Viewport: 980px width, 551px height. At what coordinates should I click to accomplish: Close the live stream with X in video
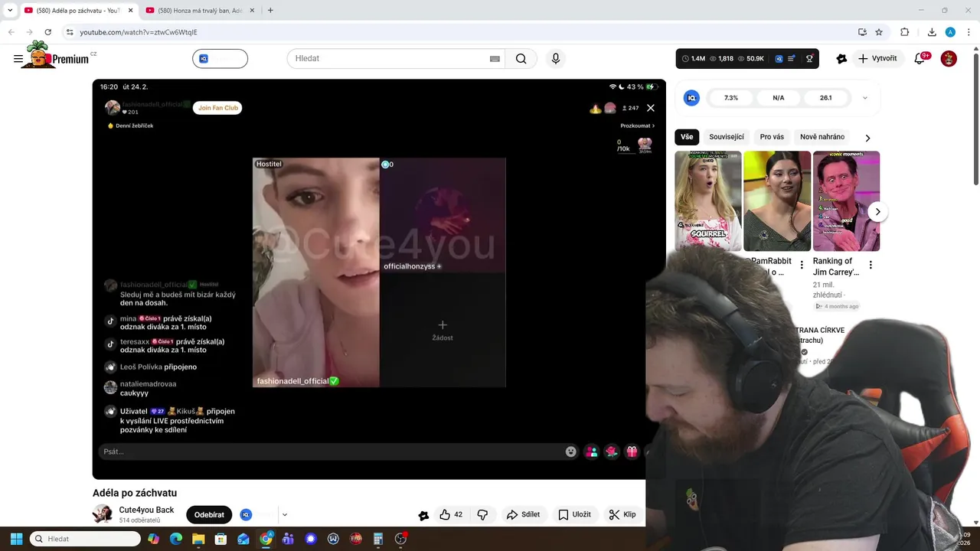[651, 108]
